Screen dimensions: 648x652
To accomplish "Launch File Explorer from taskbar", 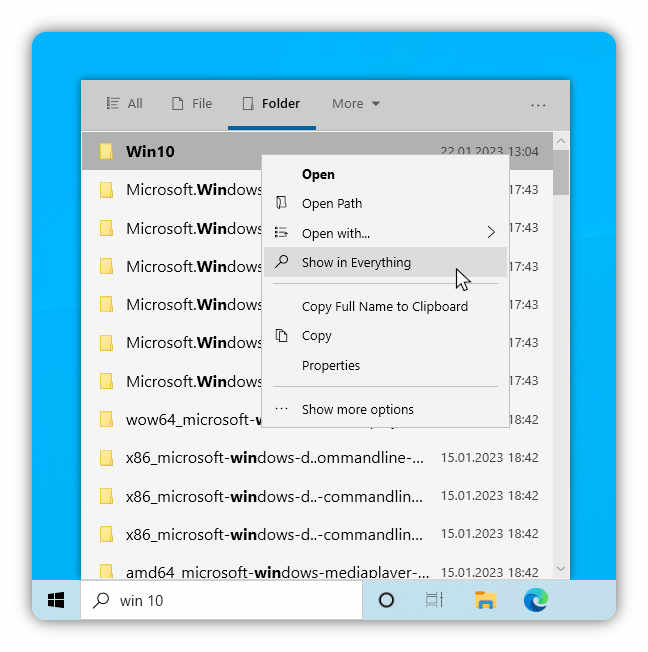I will (x=485, y=600).
